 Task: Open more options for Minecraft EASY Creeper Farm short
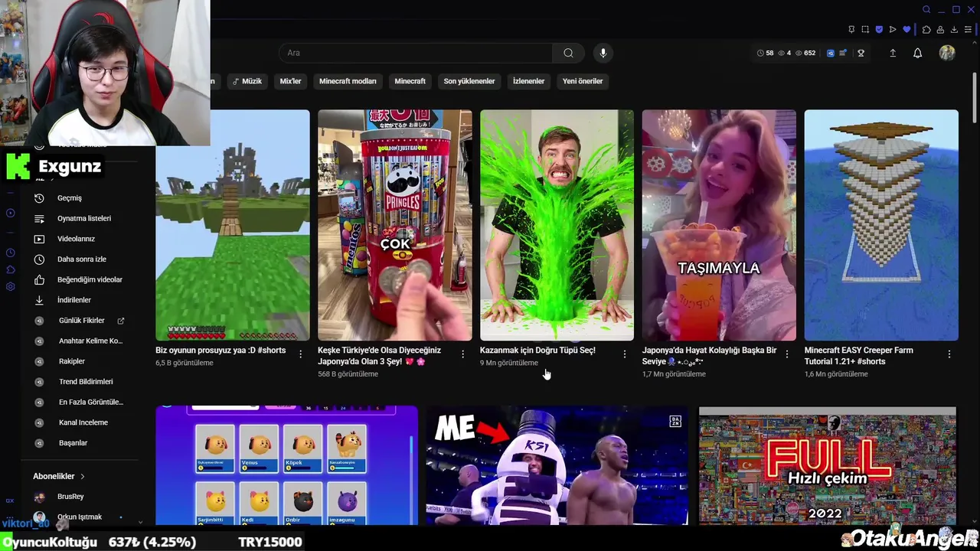click(x=949, y=354)
